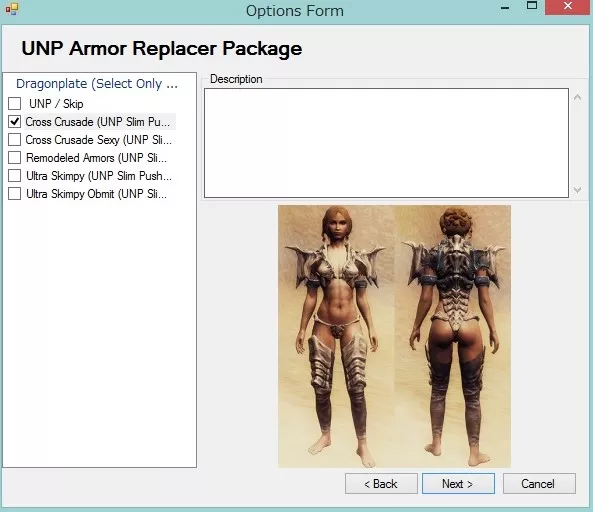This screenshot has height=512, width=593.
Task: Check the Ultra Skimpy Obmit checkbox
Action: (x=14, y=194)
